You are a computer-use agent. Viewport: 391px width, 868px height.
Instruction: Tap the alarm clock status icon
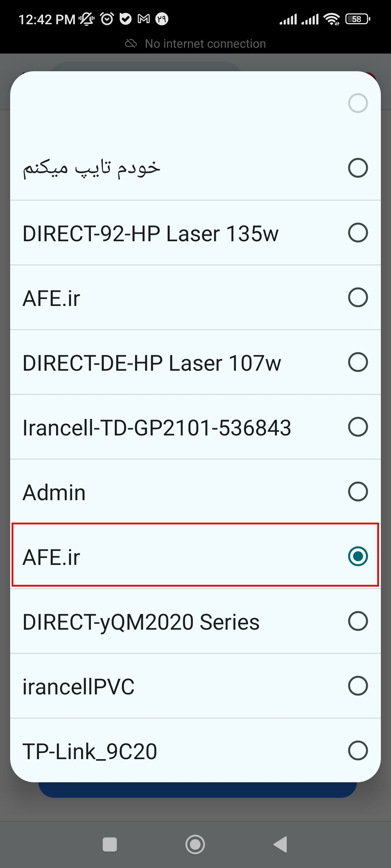click(x=107, y=18)
